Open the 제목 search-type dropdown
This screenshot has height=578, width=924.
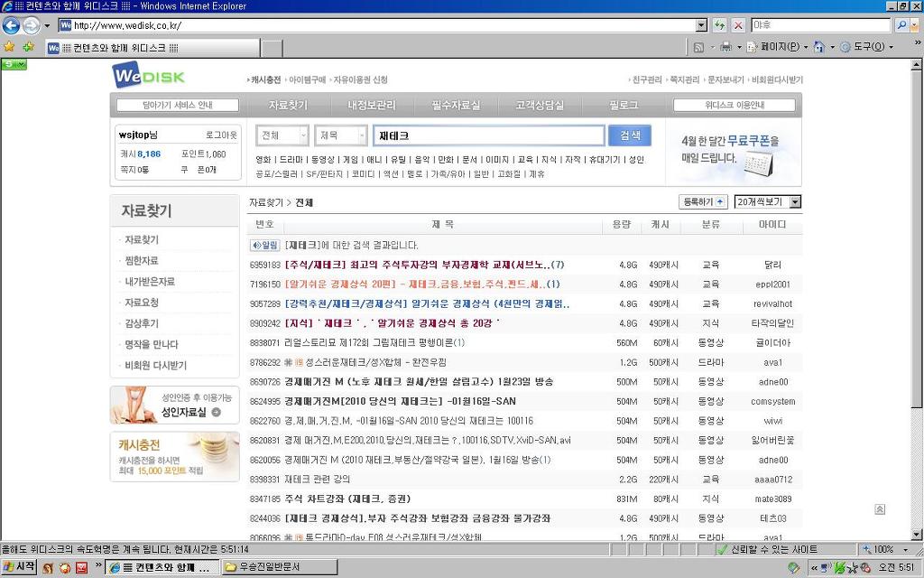click(x=337, y=135)
